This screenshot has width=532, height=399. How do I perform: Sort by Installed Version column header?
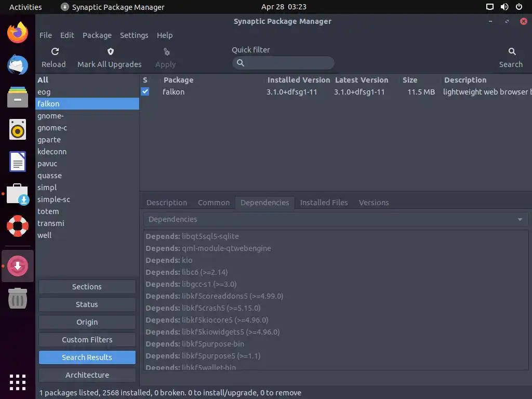pos(299,80)
